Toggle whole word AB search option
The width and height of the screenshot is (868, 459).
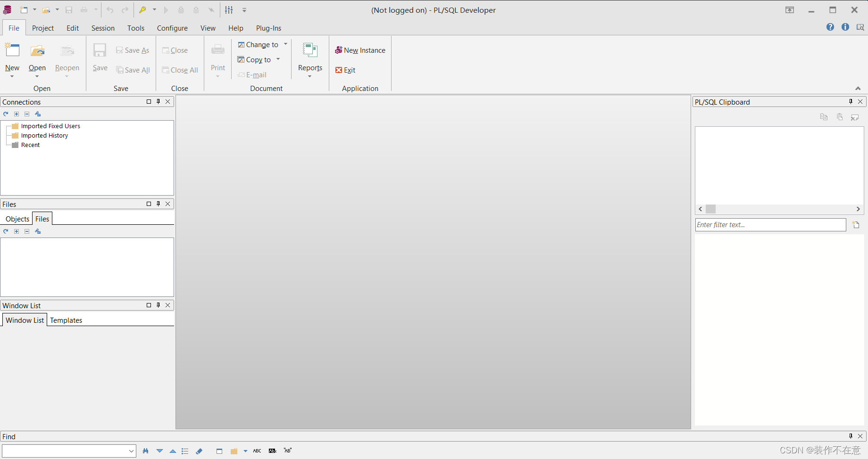coord(272,451)
